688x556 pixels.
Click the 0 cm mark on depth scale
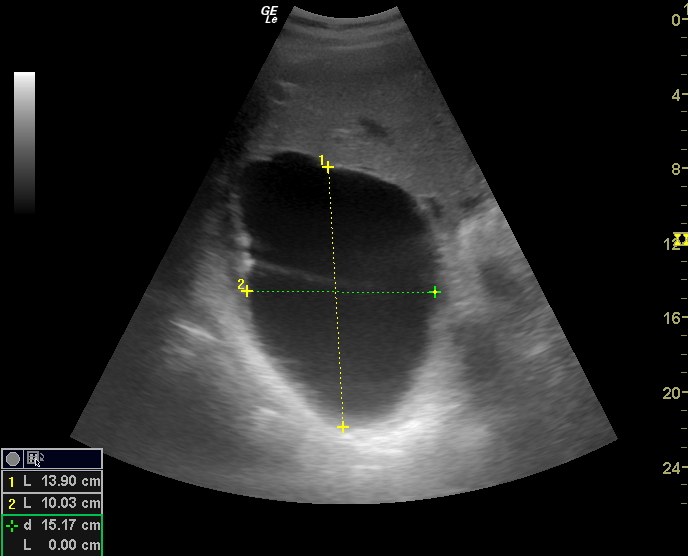[676, 20]
